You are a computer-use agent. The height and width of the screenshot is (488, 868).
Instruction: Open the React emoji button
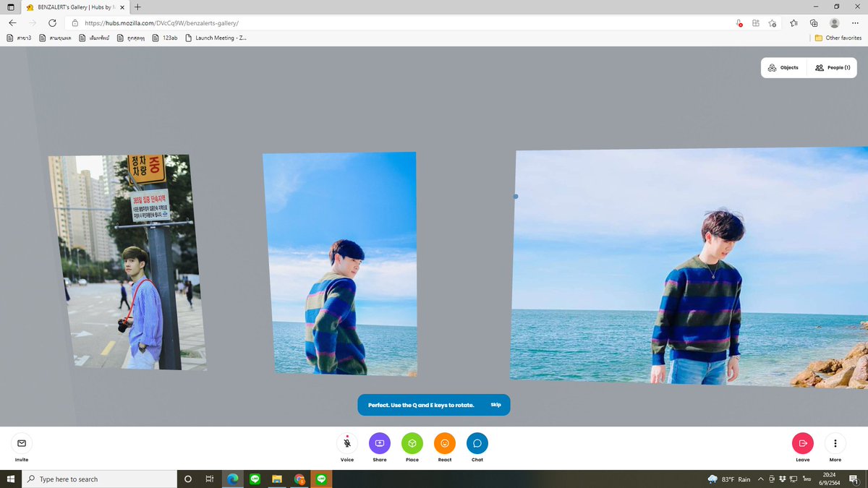click(445, 443)
